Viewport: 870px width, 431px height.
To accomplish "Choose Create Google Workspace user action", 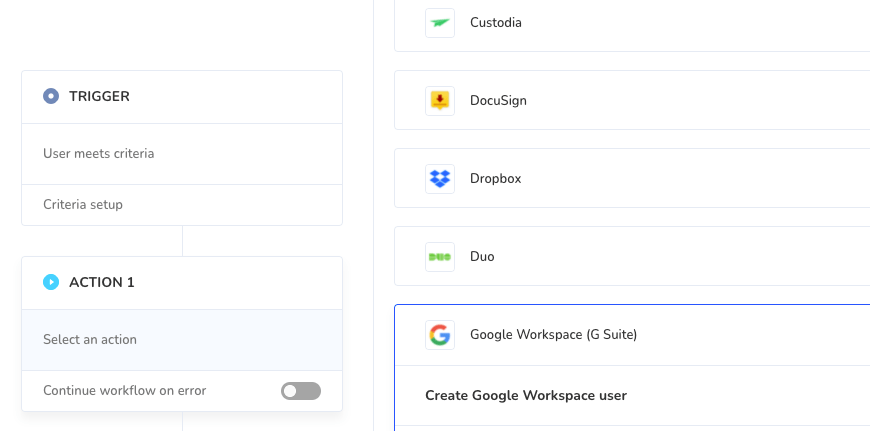I will point(526,396).
